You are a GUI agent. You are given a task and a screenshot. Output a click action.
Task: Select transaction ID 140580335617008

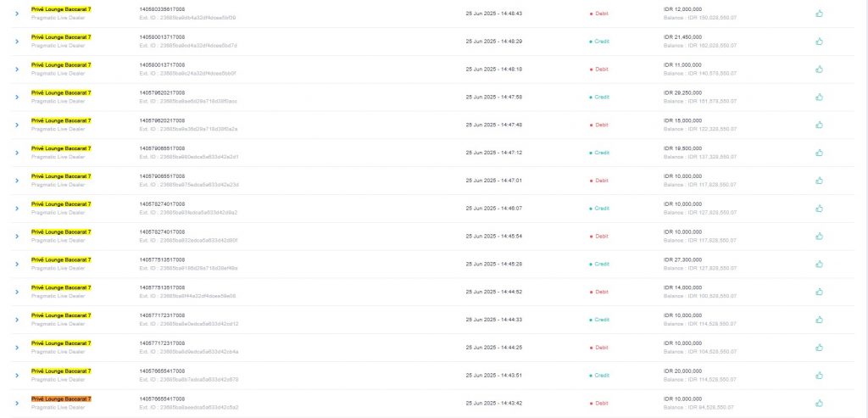(x=162, y=9)
